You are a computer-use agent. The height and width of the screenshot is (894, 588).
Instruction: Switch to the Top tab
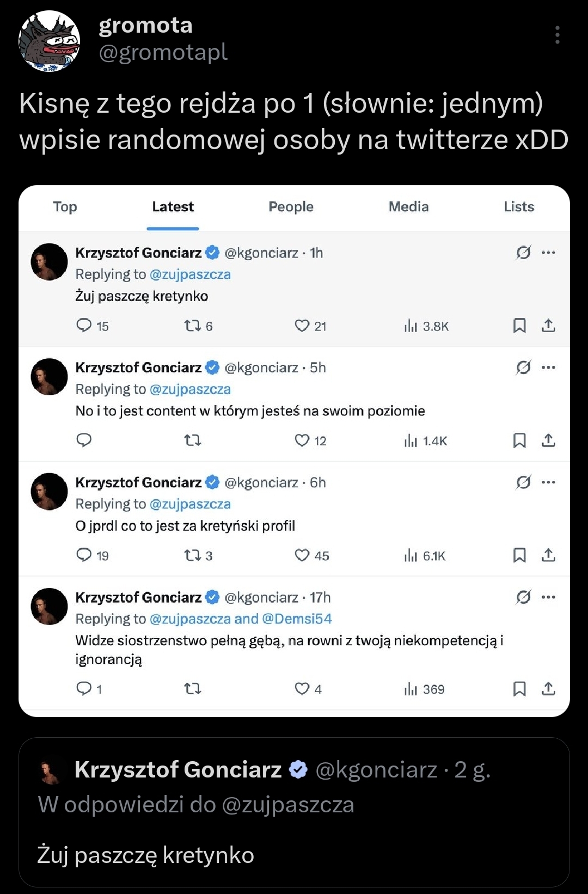point(65,207)
